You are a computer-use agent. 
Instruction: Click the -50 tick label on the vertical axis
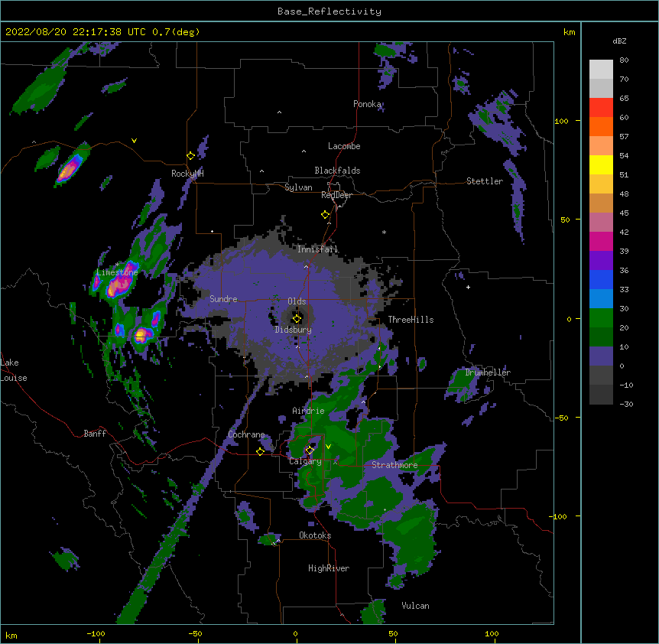tap(561, 418)
